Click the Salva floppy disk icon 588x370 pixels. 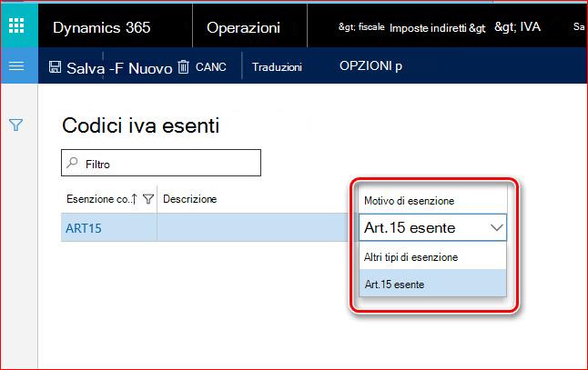pyautogui.click(x=55, y=67)
